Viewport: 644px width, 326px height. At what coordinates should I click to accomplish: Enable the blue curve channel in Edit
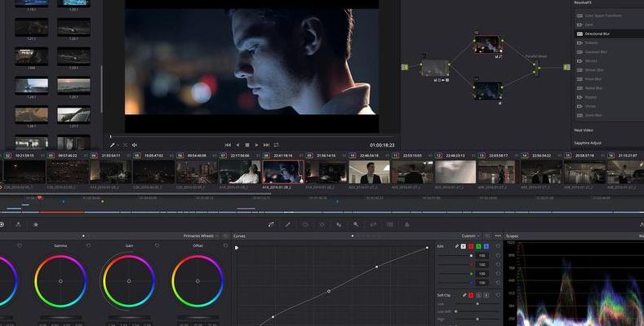[x=486, y=246]
